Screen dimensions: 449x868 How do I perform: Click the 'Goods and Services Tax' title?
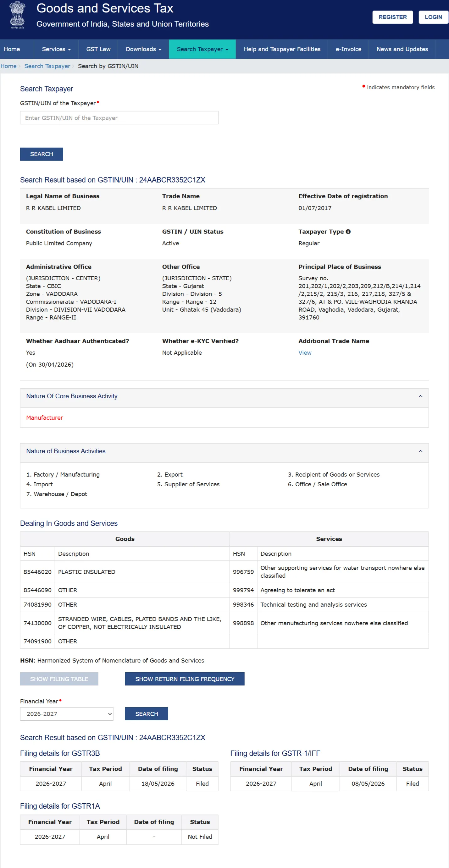click(105, 8)
